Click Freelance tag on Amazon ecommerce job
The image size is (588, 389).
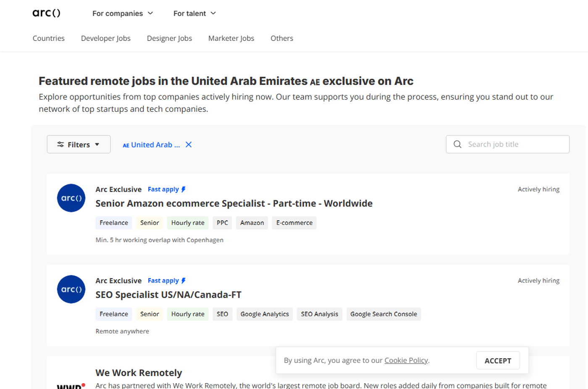pos(114,223)
